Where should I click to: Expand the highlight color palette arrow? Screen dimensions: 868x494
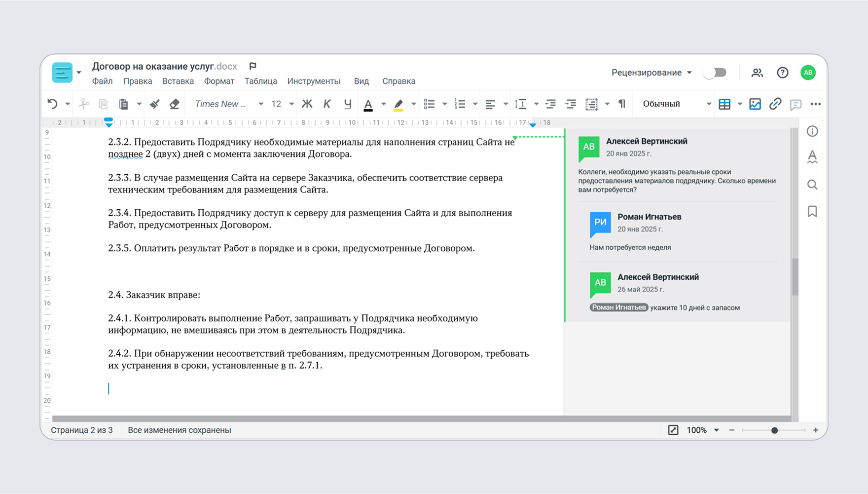click(414, 104)
